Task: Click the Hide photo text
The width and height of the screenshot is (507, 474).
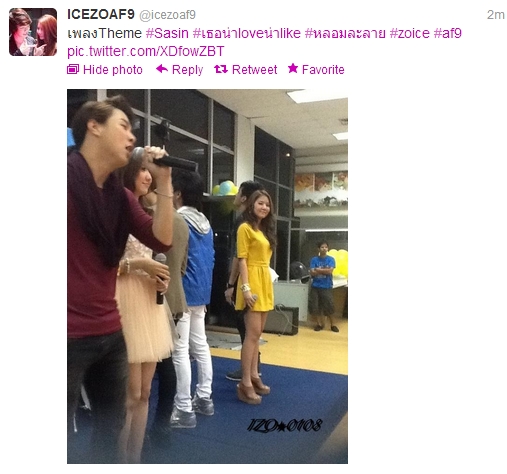Action: coord(113,70)
